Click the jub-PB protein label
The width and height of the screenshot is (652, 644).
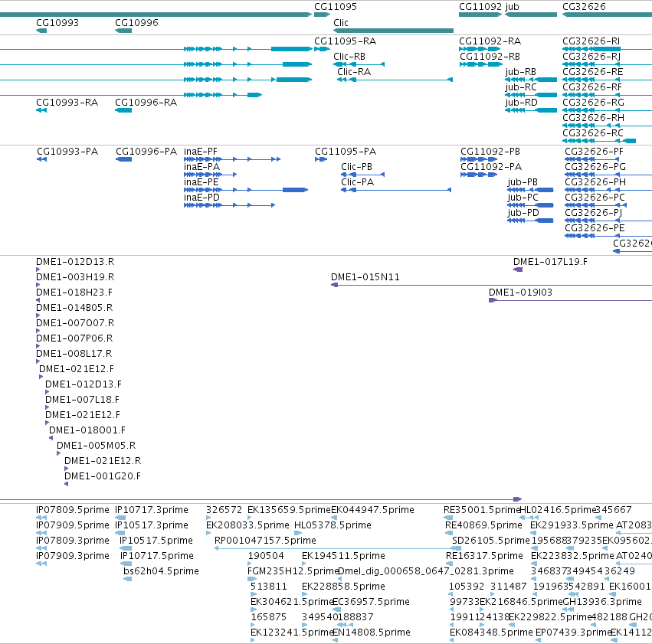point(523,182)
